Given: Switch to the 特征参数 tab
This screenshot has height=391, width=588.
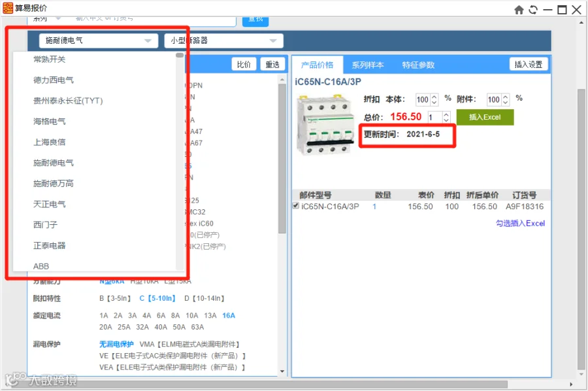Looking at the screenshot, I should click(418, 65).
